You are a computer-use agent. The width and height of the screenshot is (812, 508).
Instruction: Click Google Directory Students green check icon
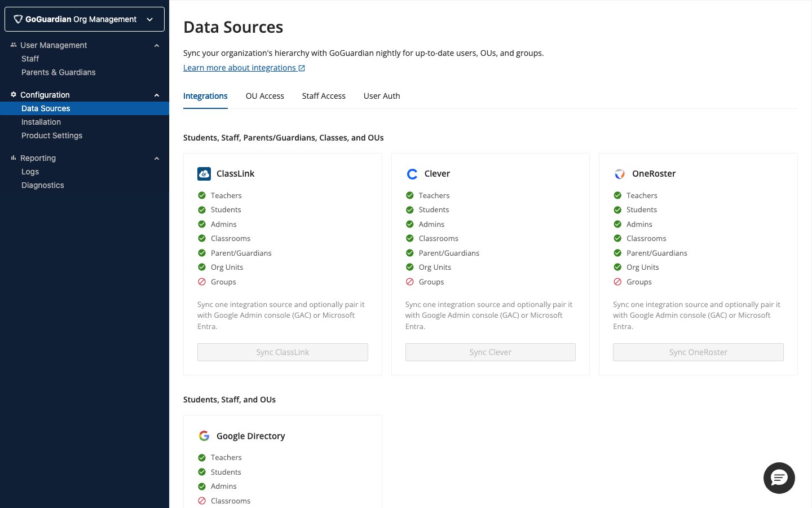coord(202,472)
